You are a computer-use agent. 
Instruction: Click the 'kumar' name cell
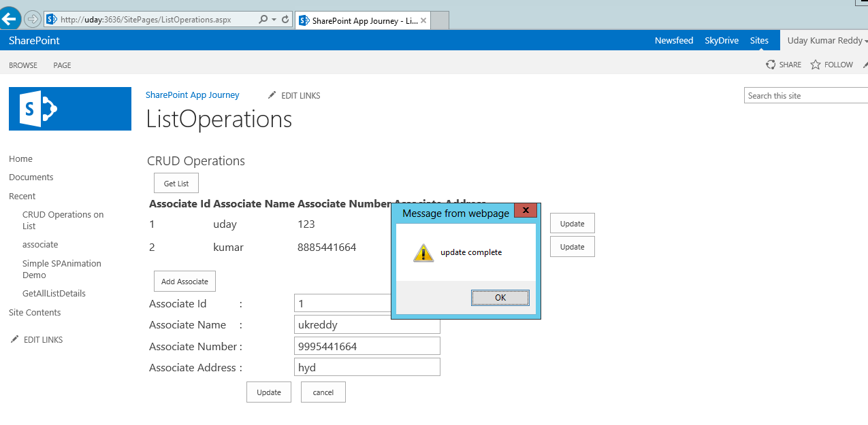tap(228, 247)
